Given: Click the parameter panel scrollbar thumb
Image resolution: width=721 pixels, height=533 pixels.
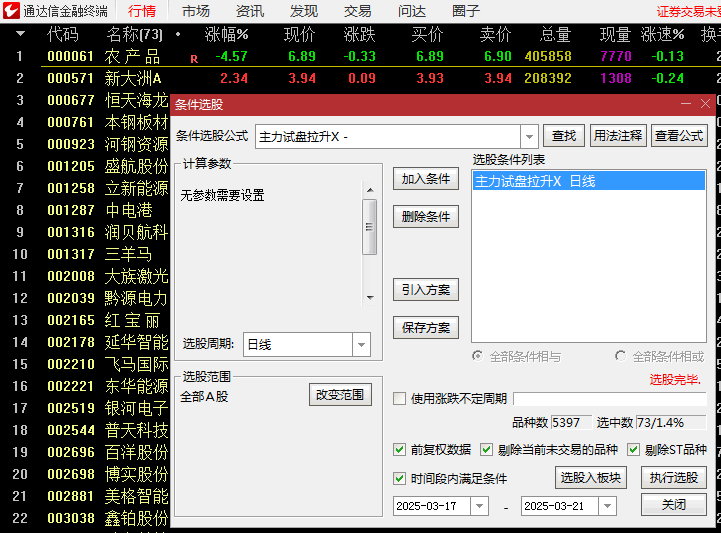Looking at the screenshot, I should click(370, 227).
